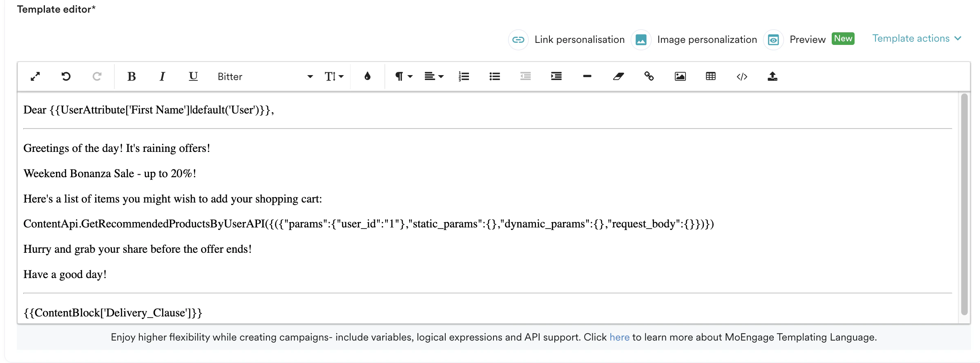Insert an unordered bullet list
The height and width of the screenshot is (363, 980).
click(x=495, y=76)
